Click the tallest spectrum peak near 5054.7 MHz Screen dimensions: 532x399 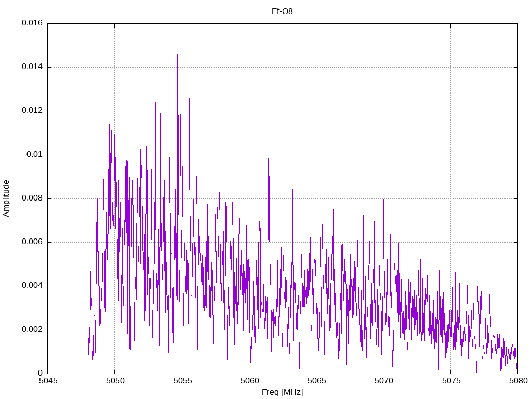click(x=178, y=41)
